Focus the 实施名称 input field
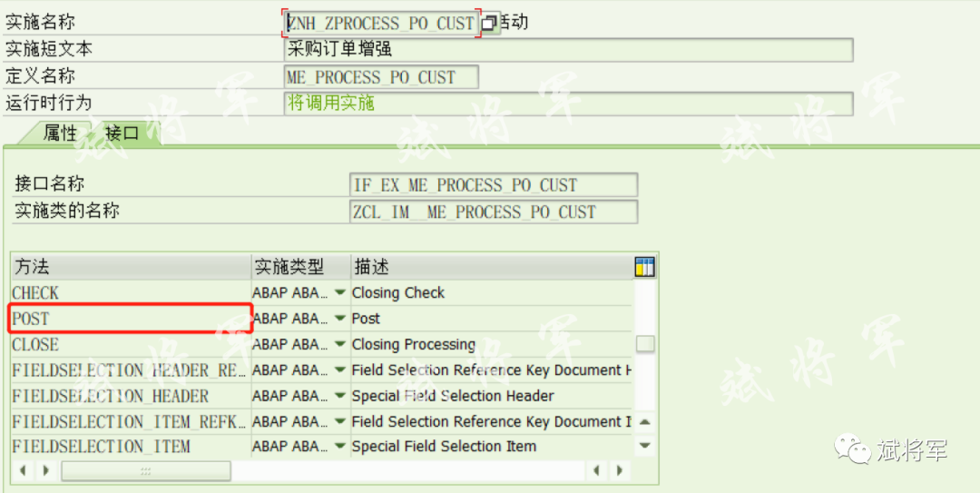 [381, 23]
